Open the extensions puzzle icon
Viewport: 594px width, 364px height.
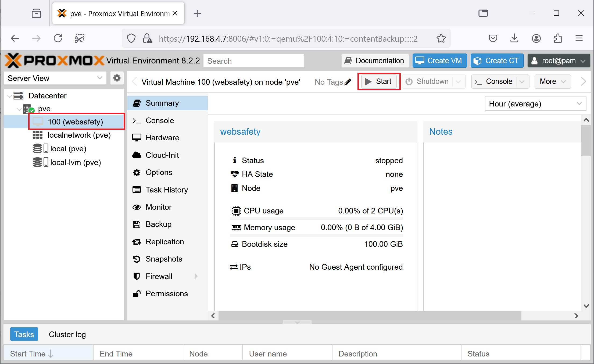(558, 39)
